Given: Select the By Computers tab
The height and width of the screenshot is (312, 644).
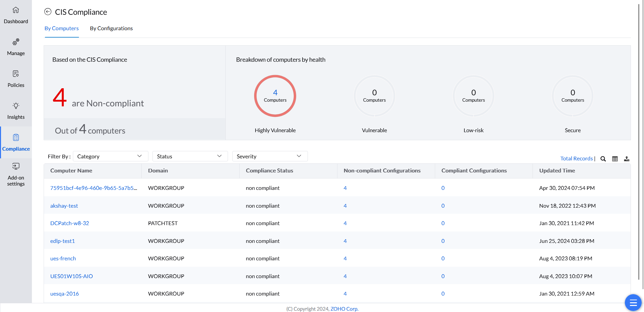Looking at the screenshot, I should (x=61, y=29).
